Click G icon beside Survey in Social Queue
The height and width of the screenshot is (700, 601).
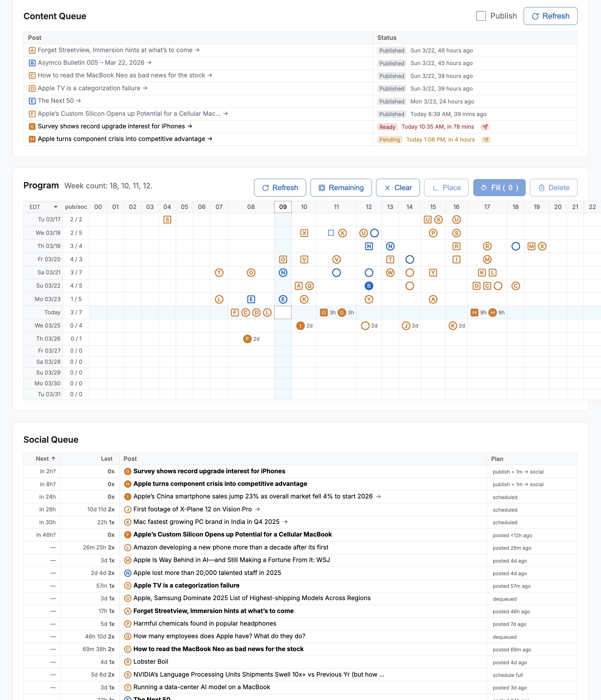point(128,471)
